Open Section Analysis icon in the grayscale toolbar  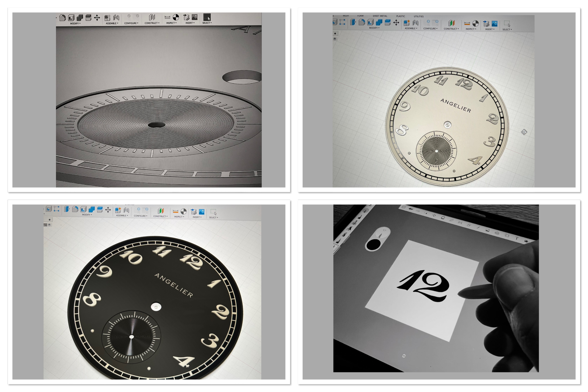(x=176, y=17)
